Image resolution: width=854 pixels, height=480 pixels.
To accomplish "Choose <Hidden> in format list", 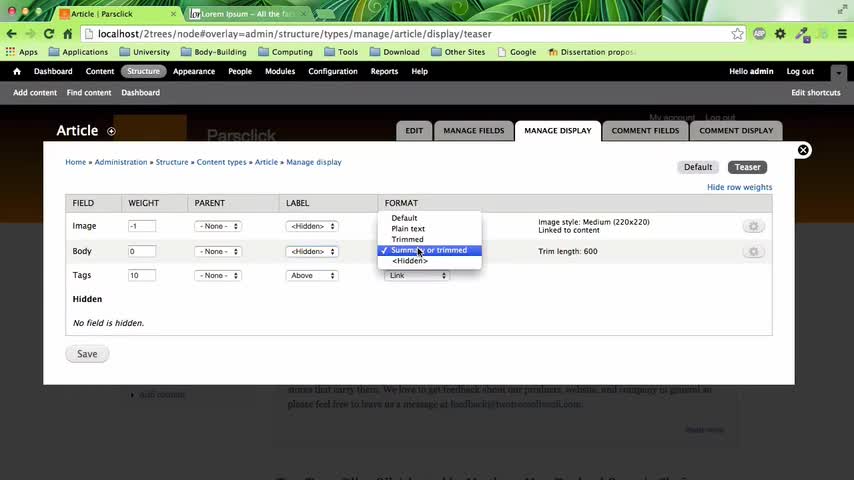I will pos(429,261).
